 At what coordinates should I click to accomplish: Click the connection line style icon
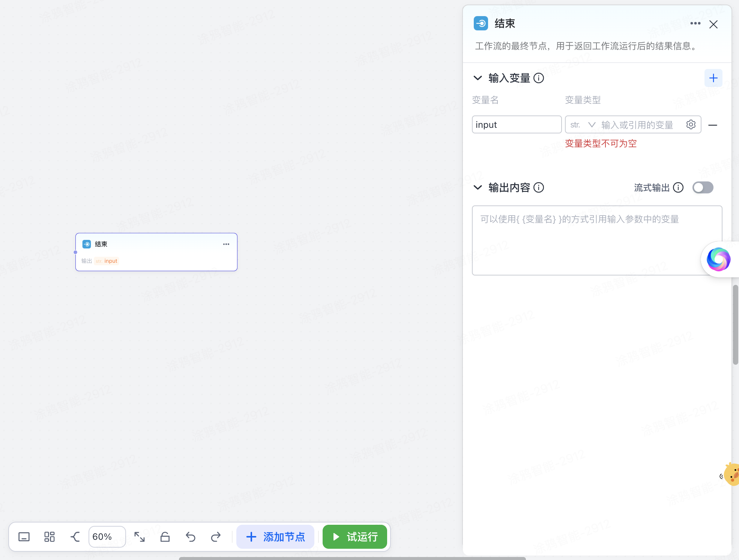tap(75, 537)
